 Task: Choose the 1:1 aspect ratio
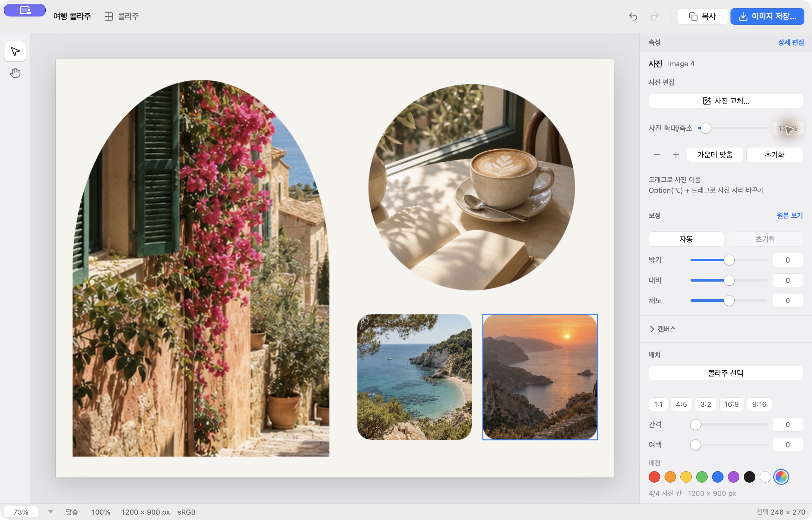click(658, 404)
